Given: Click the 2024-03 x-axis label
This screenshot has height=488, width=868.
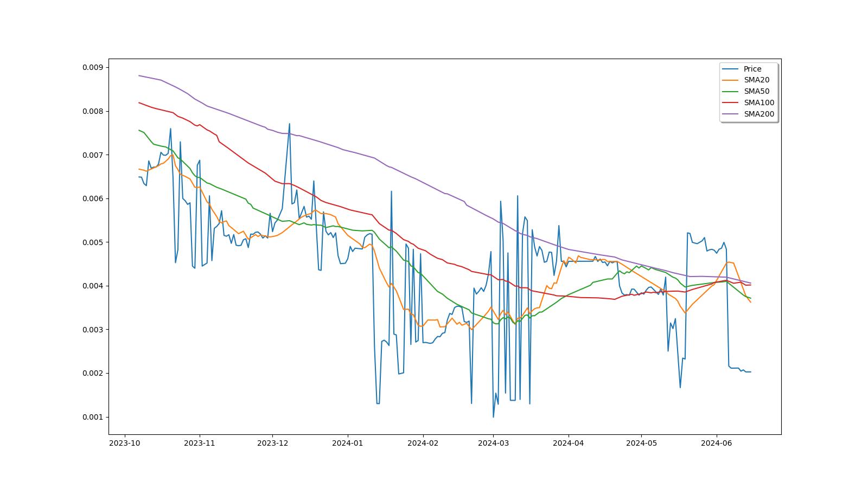Looking at the screenshot, I should click(x=493, y=443).
